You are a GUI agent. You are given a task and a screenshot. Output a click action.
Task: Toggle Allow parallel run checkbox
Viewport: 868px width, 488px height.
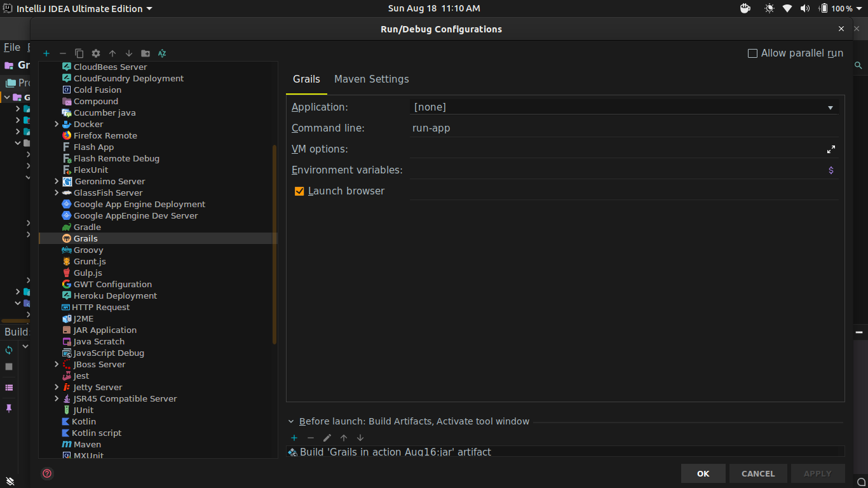click(x=752, y=53)
